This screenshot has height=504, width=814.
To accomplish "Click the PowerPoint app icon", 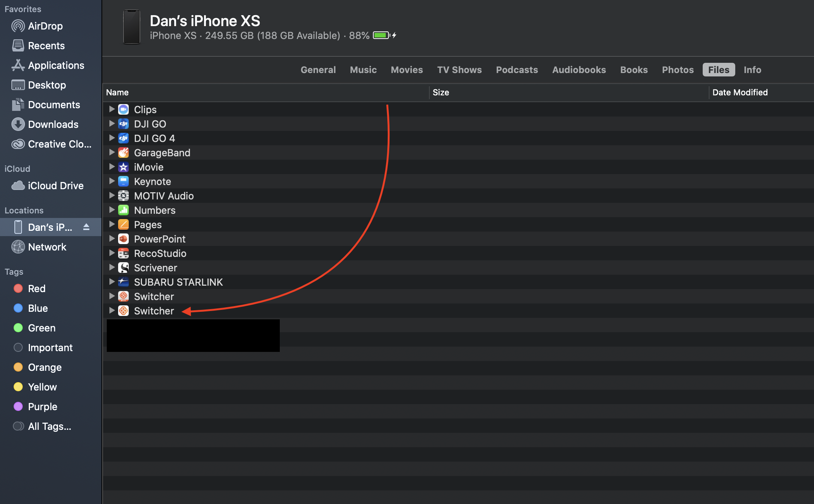I will coord(123,239).
